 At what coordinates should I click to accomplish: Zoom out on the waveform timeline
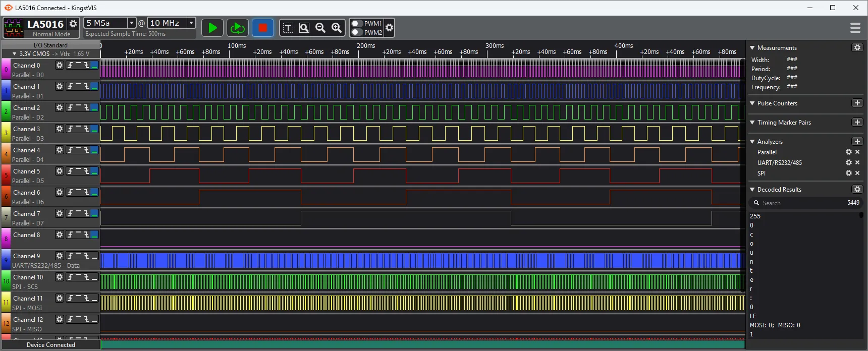(320, 28)
